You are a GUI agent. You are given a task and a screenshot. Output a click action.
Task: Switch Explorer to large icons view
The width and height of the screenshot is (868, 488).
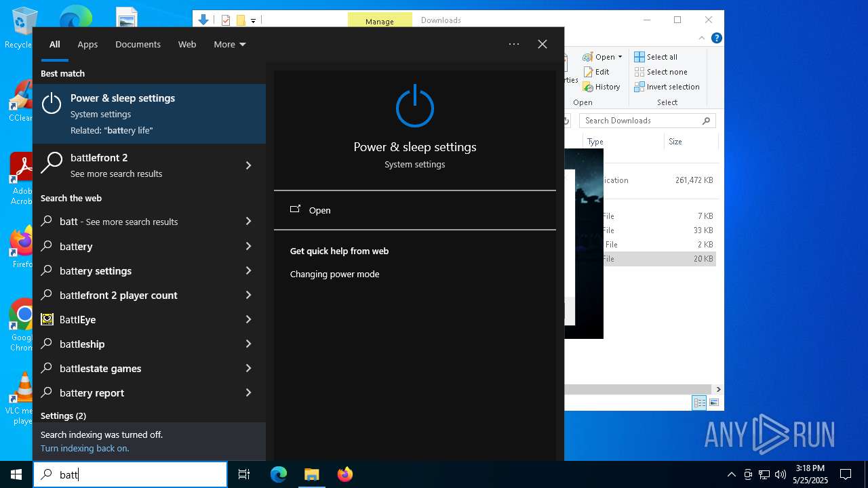tap(713, 403)
